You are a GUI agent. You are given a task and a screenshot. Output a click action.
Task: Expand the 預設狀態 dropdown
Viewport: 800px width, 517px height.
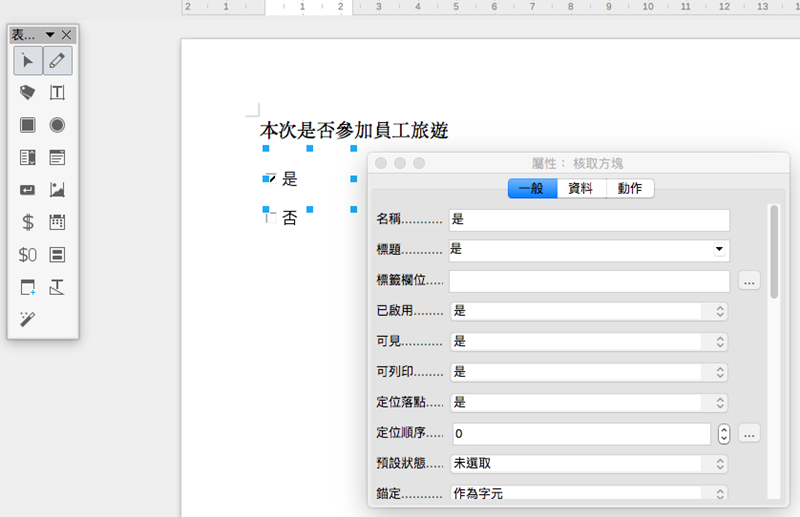tap(589, 464)
